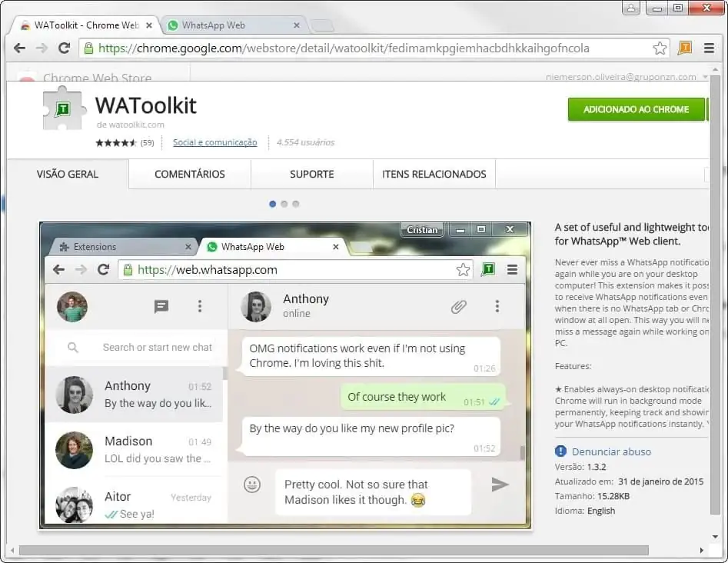
Task: Click the version number 1.3.2
Action: pos(597,467)
